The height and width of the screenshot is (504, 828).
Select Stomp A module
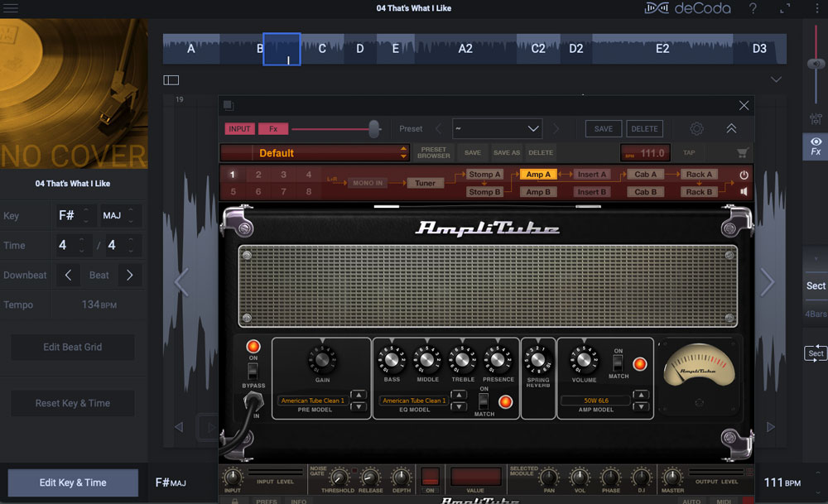[484, 174]
